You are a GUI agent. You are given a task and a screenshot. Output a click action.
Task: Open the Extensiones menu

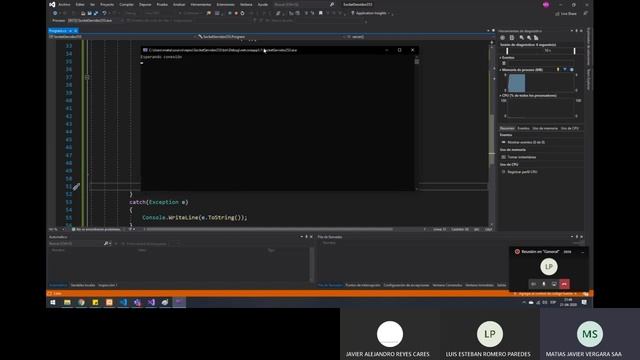[225, 4]
